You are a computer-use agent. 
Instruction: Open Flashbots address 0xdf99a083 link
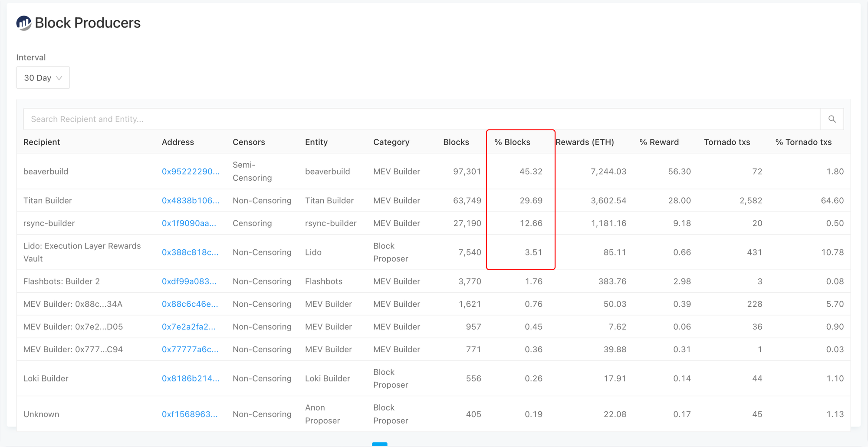point(189,281)
